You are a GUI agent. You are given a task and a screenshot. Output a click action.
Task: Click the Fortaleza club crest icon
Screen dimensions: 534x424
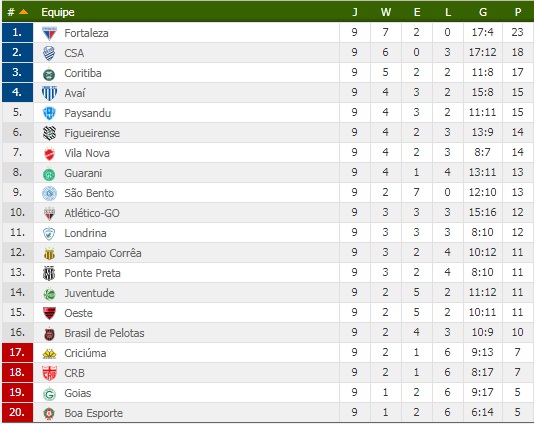click(x=49, y=33)
